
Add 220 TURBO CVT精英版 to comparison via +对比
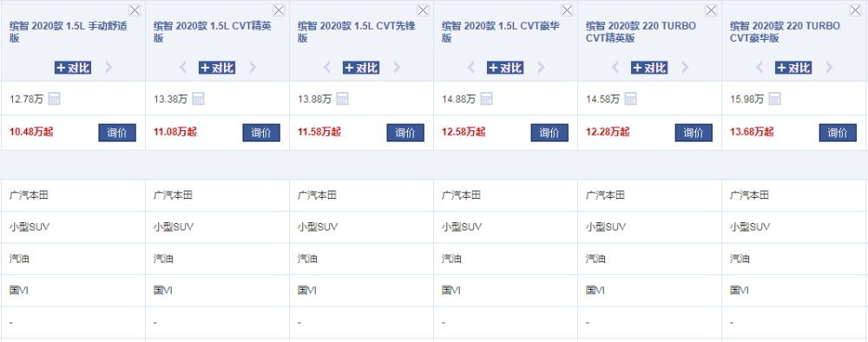[x=649, y=68]
